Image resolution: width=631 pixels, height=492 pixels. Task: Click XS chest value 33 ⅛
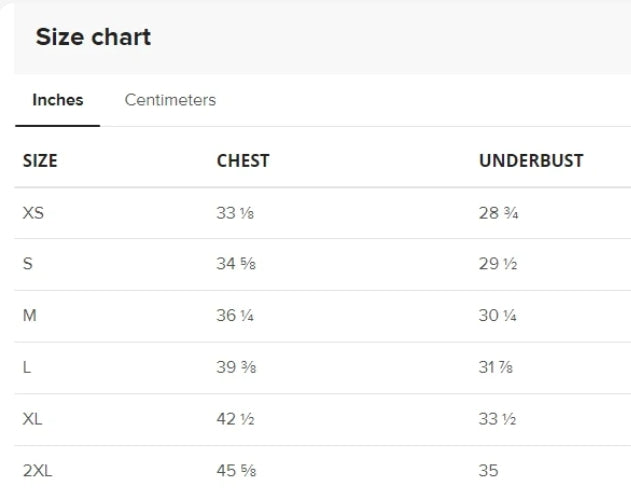point(235,213)
